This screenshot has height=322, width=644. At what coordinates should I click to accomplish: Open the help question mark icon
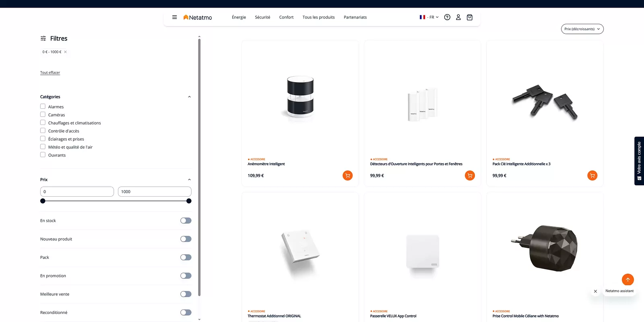click(x=447, y=17)
